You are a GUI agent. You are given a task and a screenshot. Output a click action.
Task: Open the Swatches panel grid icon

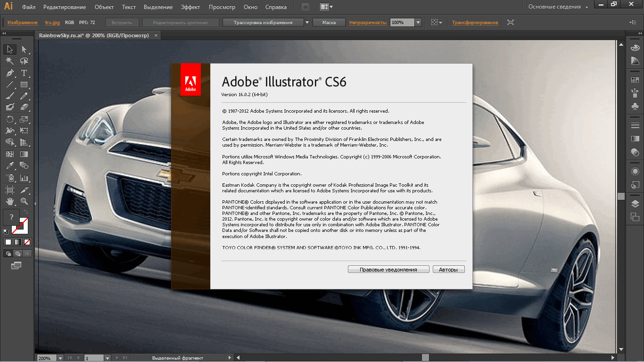coord(635,80)
